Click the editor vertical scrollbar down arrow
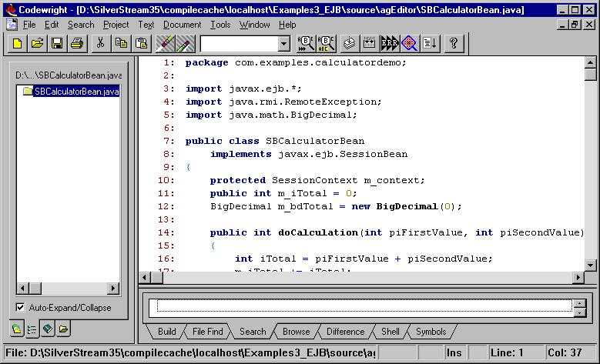 pos(591,265)
